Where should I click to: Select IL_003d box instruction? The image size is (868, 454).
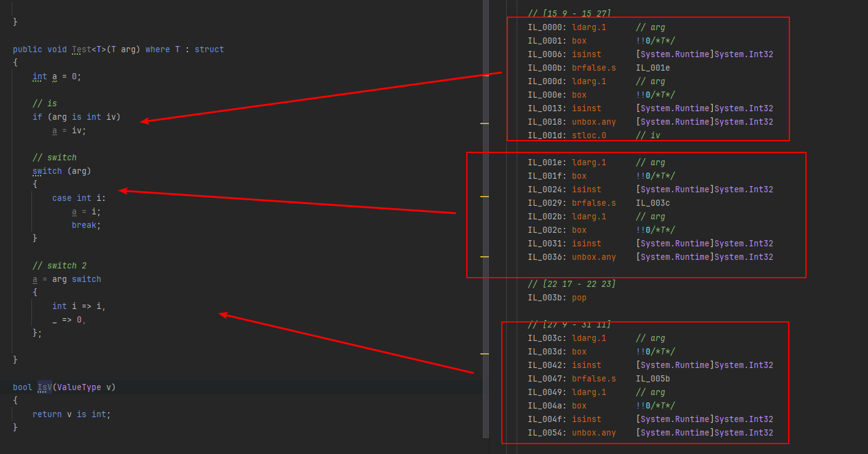coord(601,351)
